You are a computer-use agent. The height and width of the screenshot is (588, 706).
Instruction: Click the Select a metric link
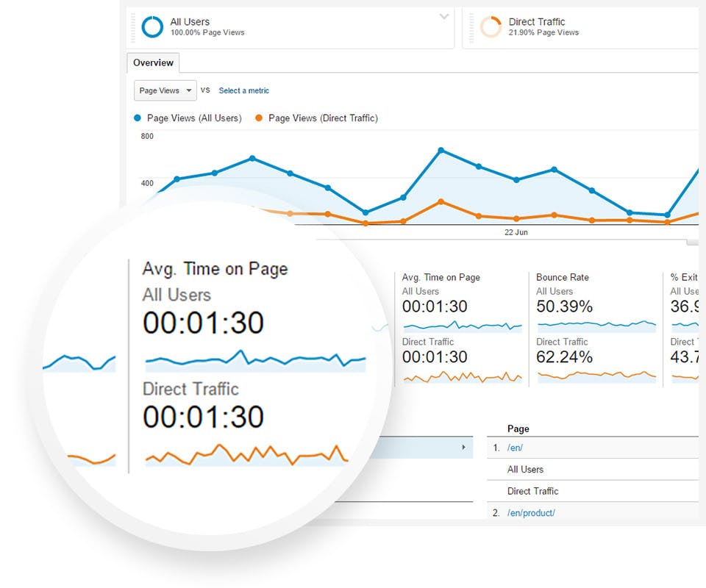[243, 90]
